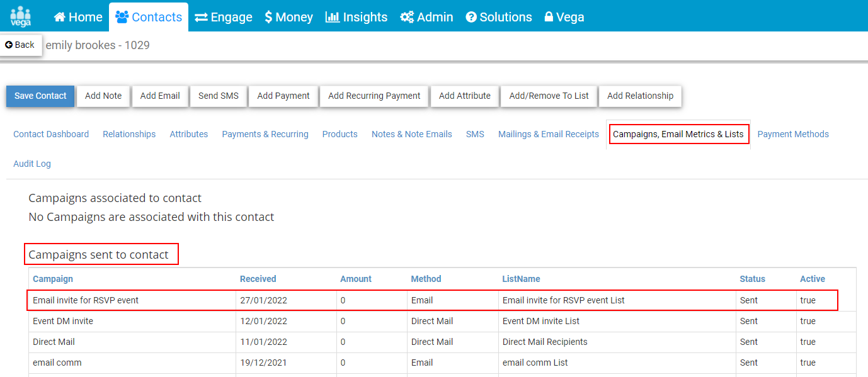868x377 pixels.
Task: Click the Vega padlock icon
Action: pos(549,17)
